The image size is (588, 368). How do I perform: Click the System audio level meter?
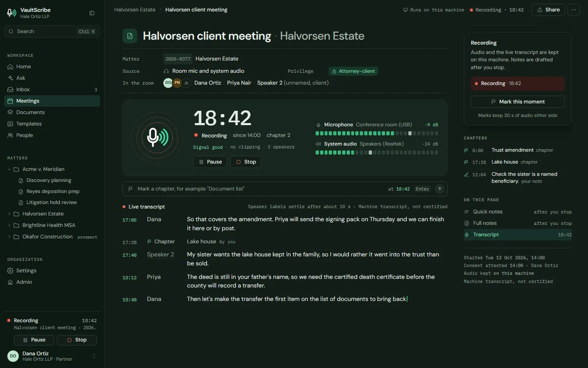tap(377, 153)
